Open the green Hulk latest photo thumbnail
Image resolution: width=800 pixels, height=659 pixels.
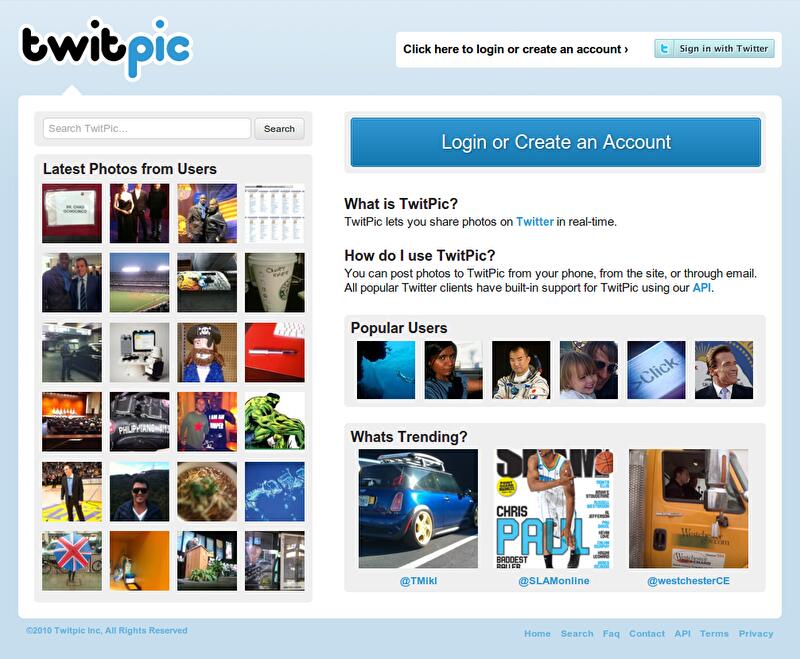click(x=274, y=421)
